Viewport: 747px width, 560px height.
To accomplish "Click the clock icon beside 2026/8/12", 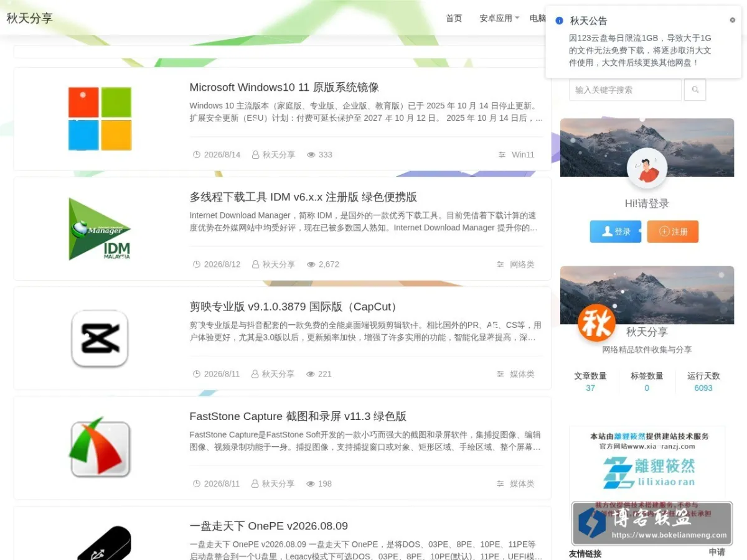I will (197, 264).
